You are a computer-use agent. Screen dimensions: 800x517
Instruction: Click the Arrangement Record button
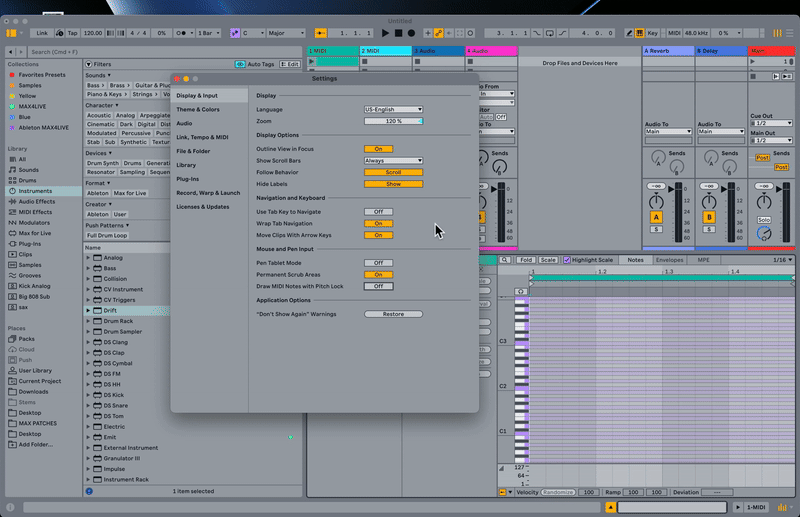[x=410, y=33]
